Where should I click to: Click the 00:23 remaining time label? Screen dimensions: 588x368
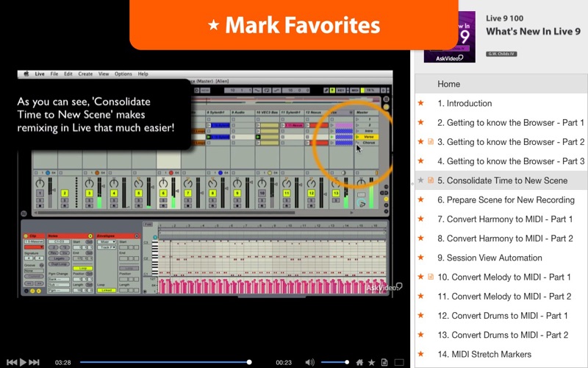point(284,362)
